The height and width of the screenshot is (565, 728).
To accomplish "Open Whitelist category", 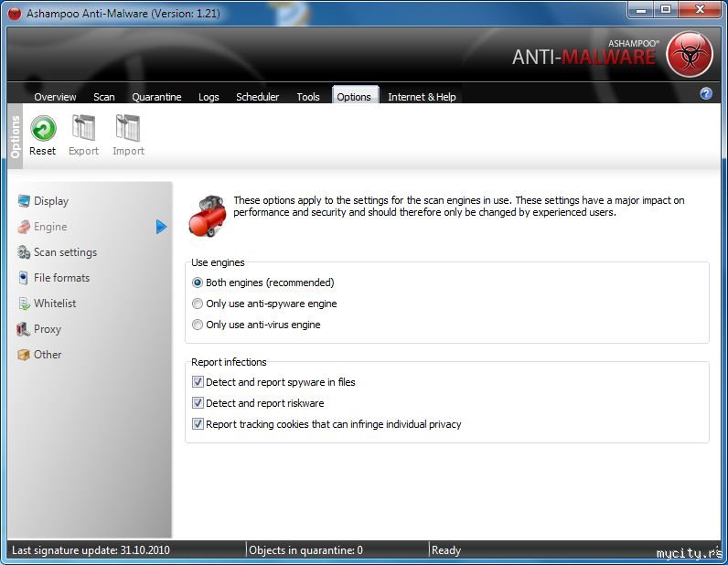I will (x=55, y=304).
